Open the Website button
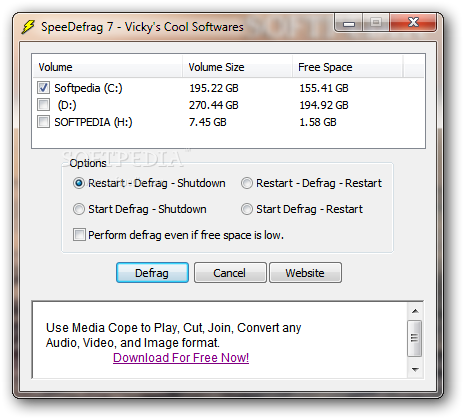This screenshot has height=419, width=464. (x=305, y=273)
